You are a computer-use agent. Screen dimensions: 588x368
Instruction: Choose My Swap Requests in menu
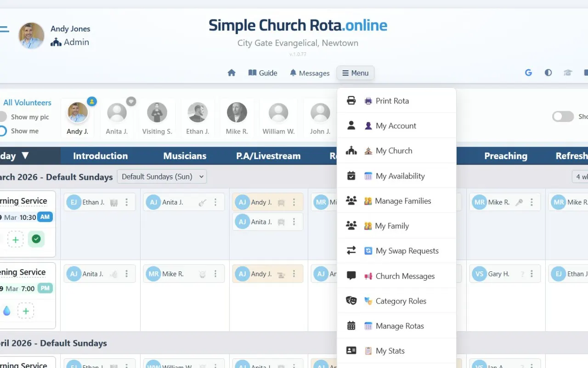click(396, 251)
